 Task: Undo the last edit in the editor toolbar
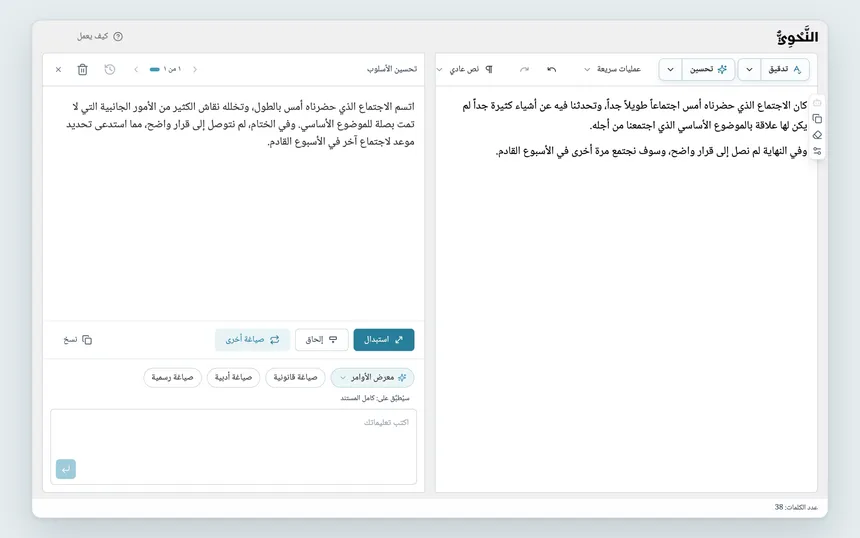point(552,69)
